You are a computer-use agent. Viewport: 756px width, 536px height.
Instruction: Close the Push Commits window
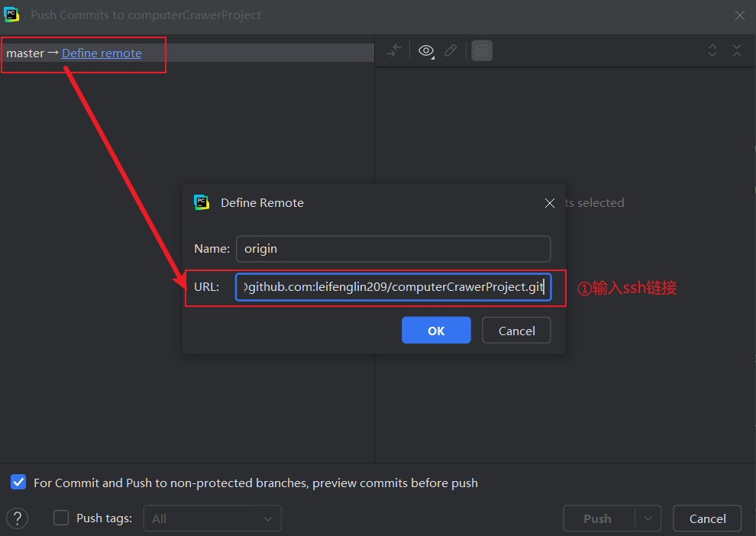tap(740, 15)
